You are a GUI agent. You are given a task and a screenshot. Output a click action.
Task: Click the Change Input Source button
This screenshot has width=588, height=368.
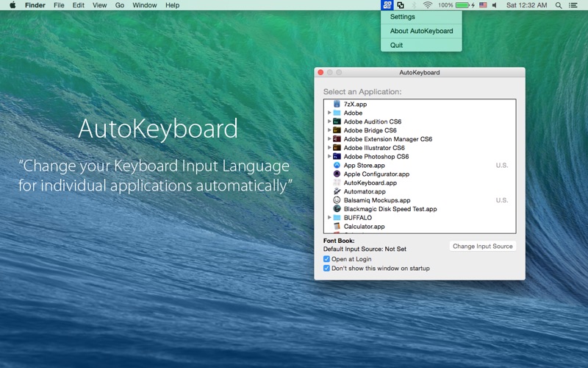pos(483,247)
